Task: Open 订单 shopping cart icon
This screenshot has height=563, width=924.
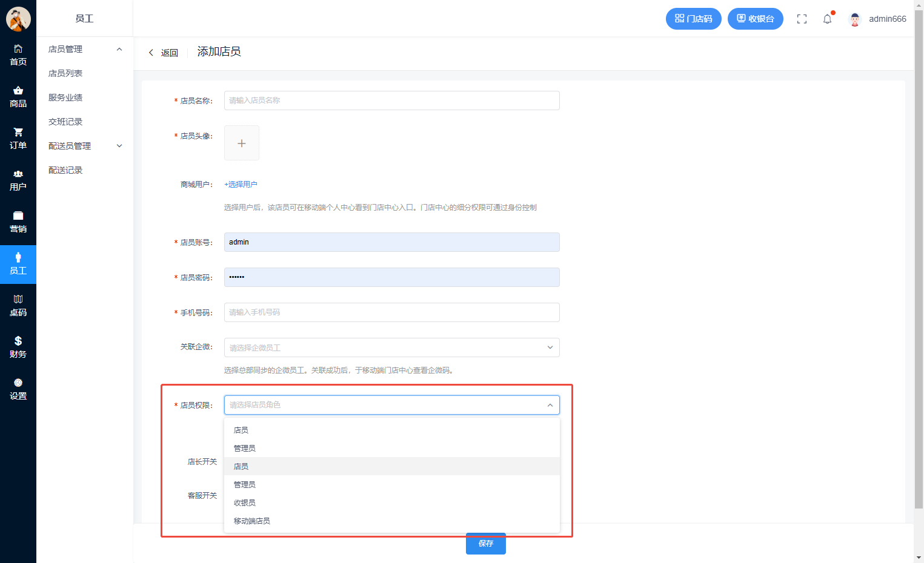Action: [18, 133]
